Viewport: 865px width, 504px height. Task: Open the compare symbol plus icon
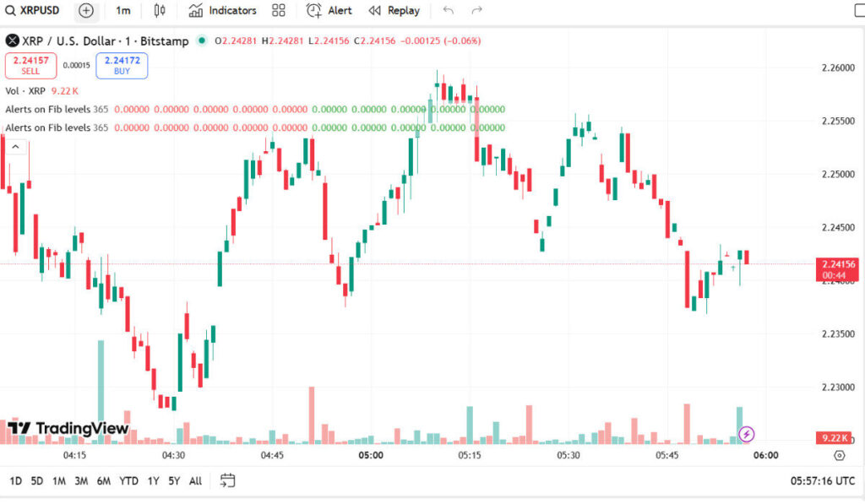coord(85,11)
